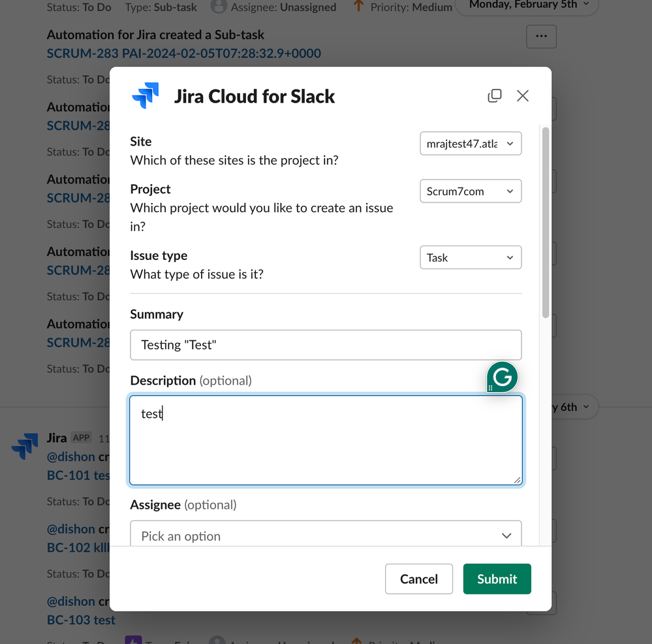652x644 pixels.
Task: Open the modal in a new window
Action: click(495, 95)
